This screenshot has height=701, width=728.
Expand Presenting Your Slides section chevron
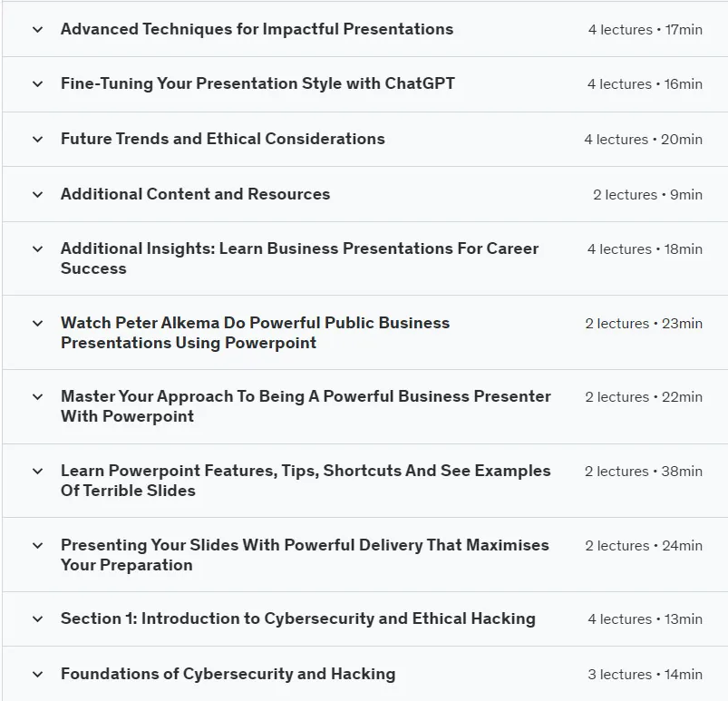[x=37, y=545]
